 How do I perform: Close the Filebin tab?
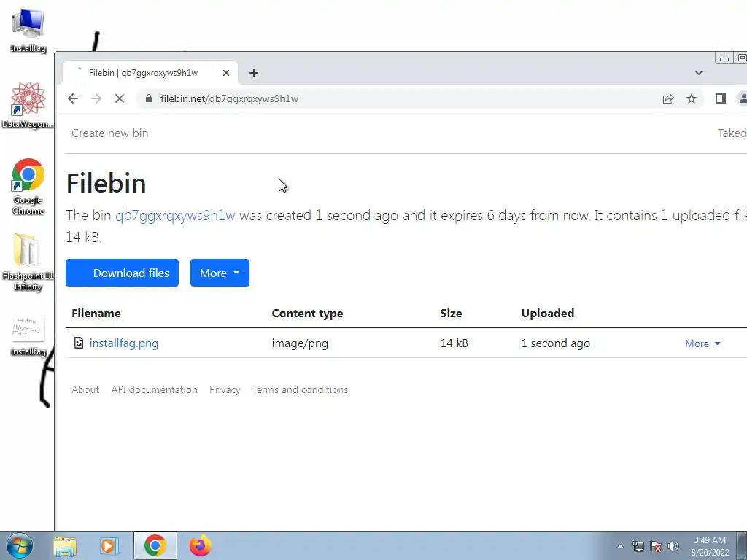[226, 73]
